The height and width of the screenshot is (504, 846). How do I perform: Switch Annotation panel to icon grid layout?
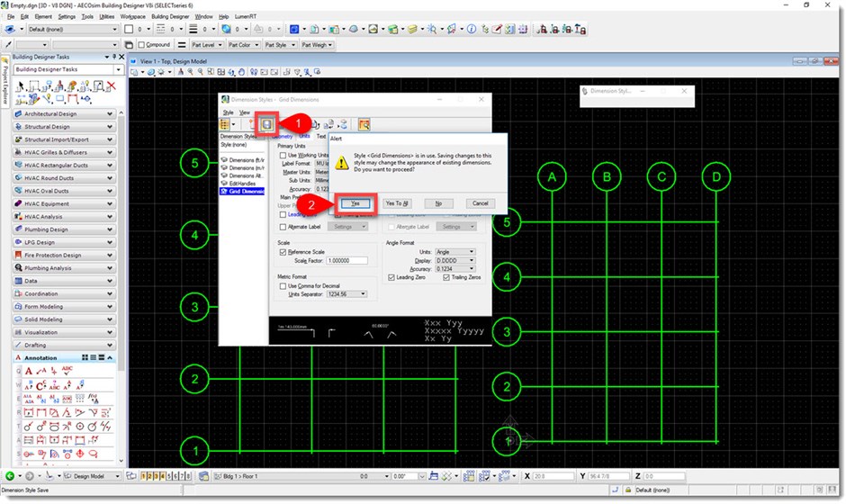[85, 358]
